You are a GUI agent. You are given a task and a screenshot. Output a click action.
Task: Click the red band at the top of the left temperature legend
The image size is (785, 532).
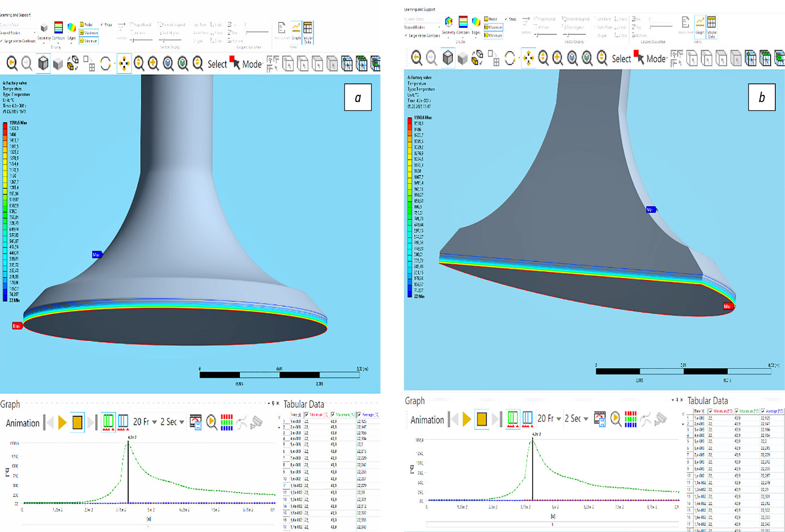click(x=5, y=126)
